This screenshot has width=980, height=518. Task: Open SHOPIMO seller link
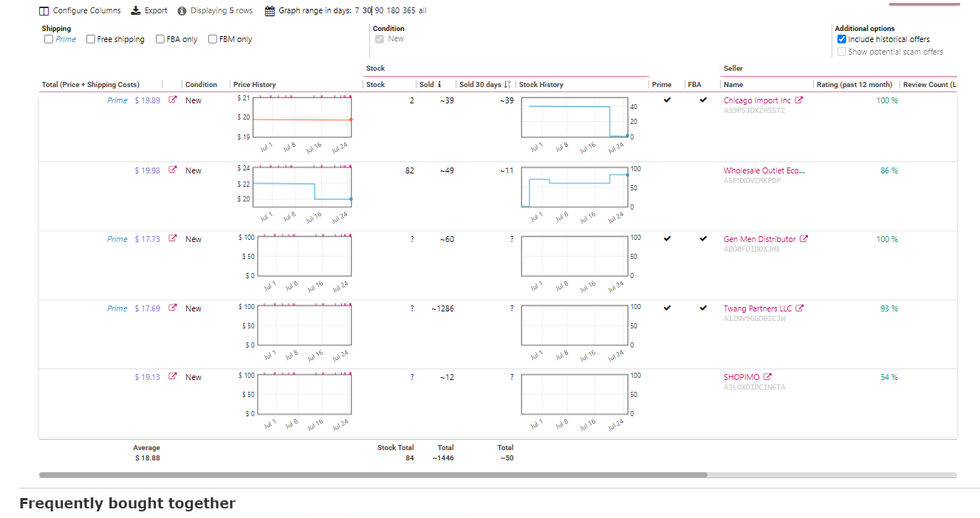point(741,377)
